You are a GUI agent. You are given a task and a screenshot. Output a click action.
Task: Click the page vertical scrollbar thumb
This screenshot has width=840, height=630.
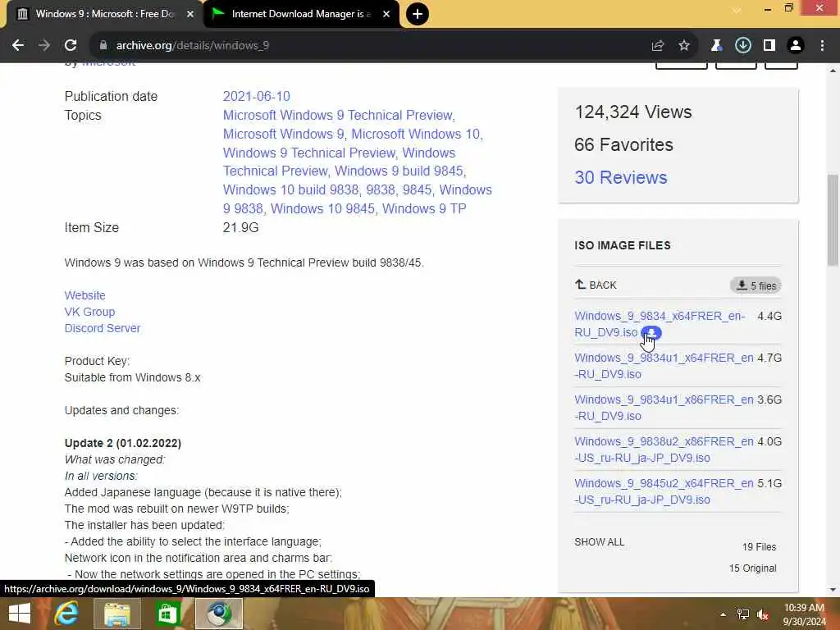pyautogui.click(x=833, y=220)
